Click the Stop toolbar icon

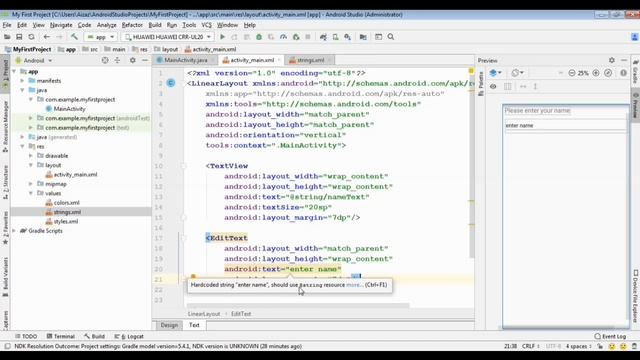pyautogui.click(x=308, y=37)
